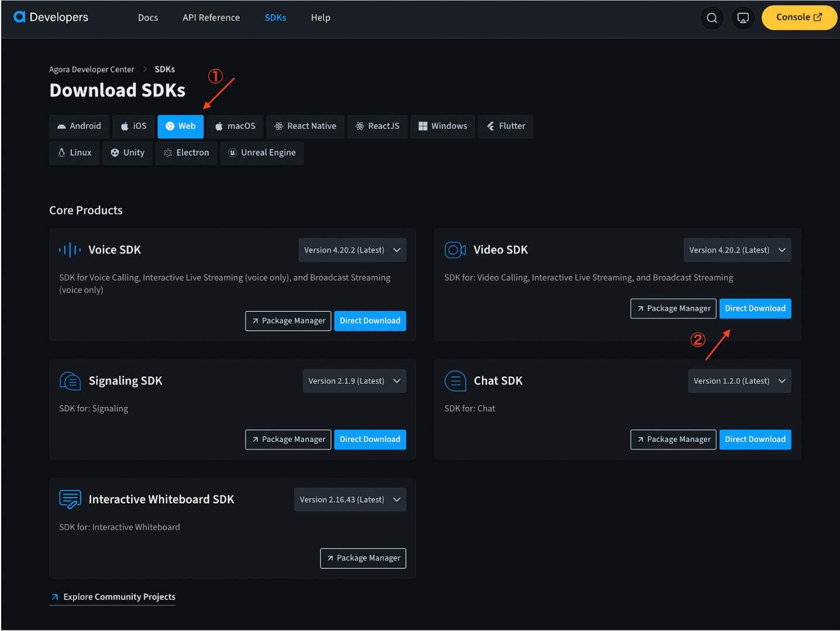The width and height of the screenshot is (840, 631).
Task: Select the Web platform tab
Action: (x=181, y=126)
